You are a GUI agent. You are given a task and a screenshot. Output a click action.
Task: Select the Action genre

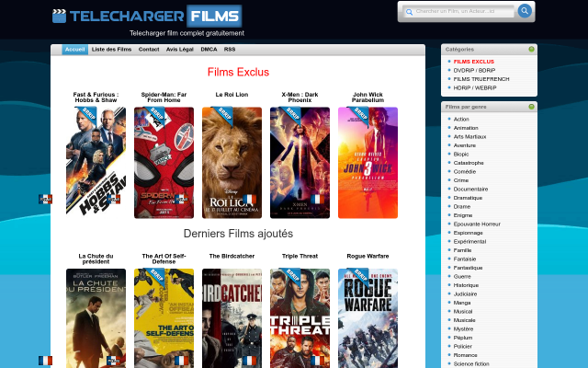(461, 119)
